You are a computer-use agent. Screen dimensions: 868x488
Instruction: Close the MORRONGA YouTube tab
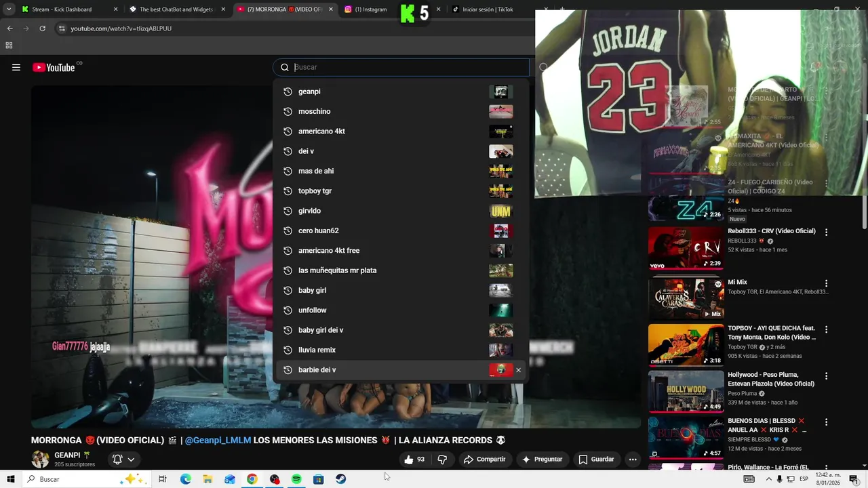coord(331,9)
